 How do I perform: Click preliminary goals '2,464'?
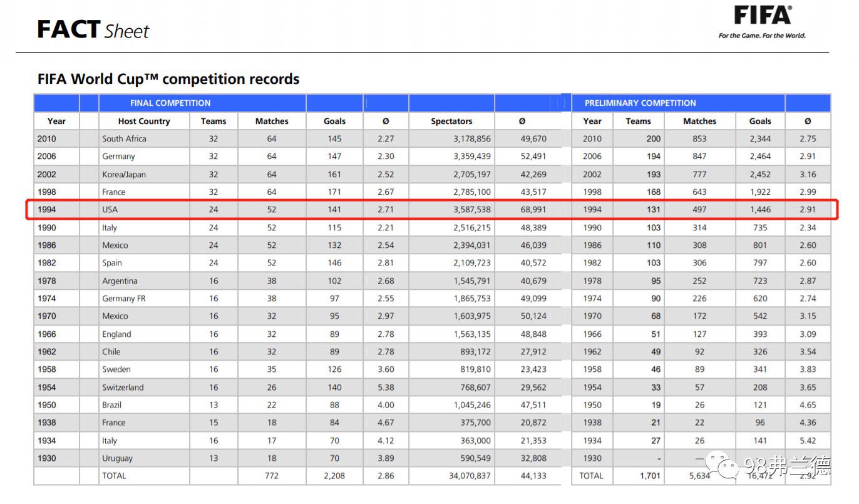coord(760,157)
